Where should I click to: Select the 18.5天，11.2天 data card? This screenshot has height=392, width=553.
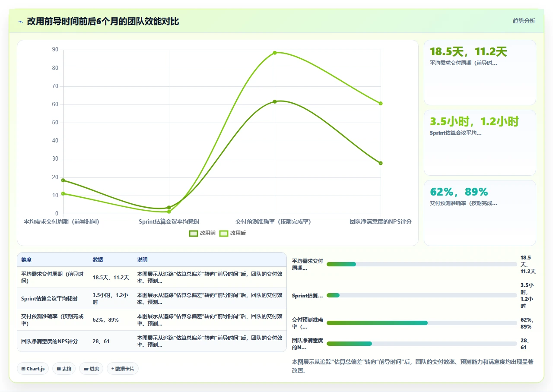480,73
